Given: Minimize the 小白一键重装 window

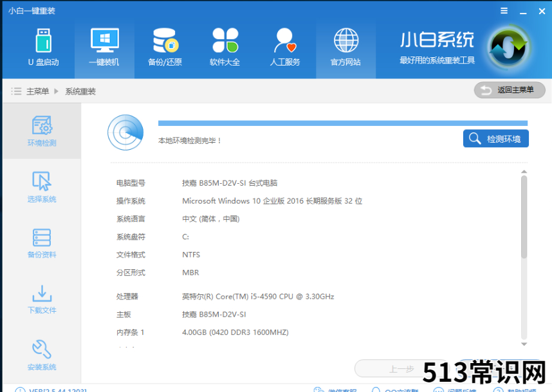Looking at the screenshot, I should (523, 12).
